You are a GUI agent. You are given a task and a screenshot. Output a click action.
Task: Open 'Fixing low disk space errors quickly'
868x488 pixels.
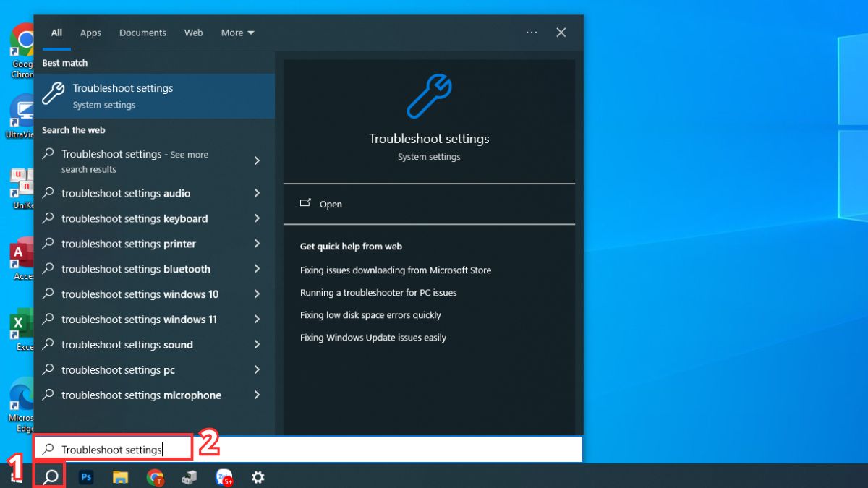tap(370, 315)
